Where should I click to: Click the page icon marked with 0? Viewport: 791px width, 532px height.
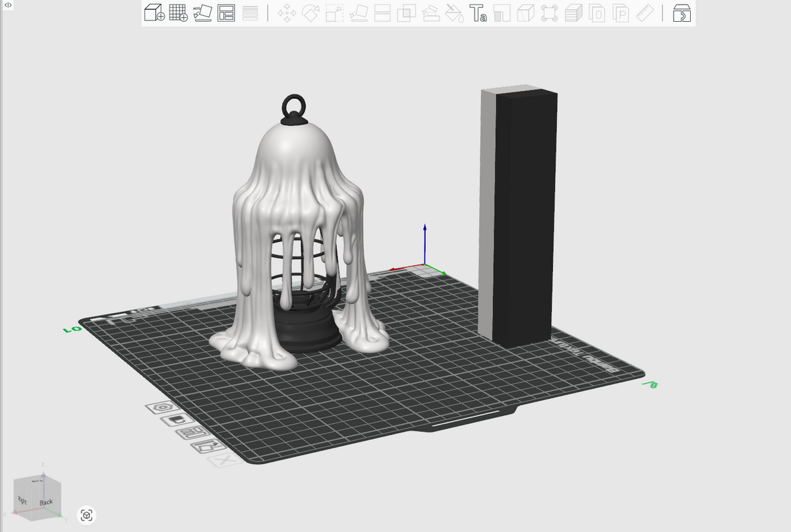(x=597, y=13)
